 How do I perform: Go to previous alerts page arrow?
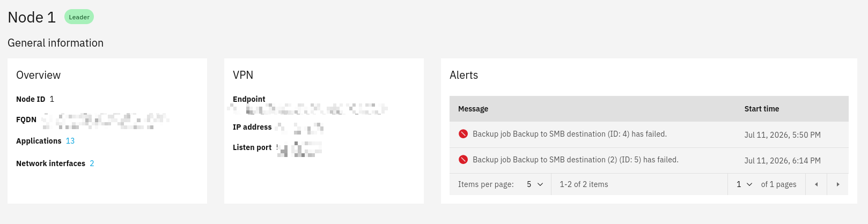point(816,184)
